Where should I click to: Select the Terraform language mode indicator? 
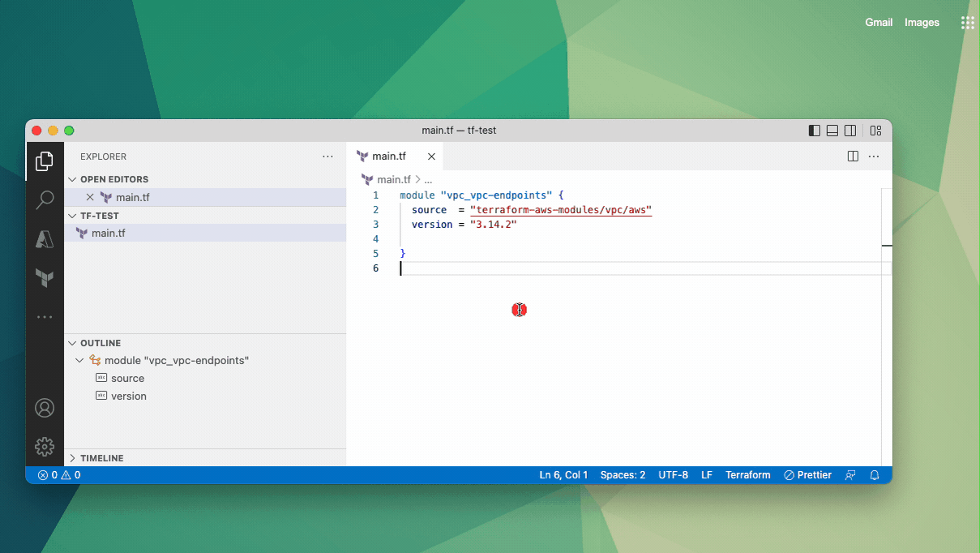(747, 474)
